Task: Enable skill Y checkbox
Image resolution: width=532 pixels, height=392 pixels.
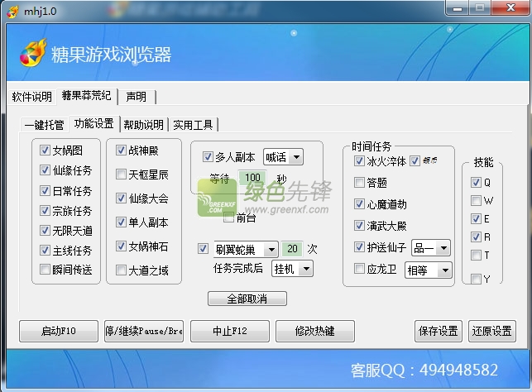Action: (x=476, y=279)
